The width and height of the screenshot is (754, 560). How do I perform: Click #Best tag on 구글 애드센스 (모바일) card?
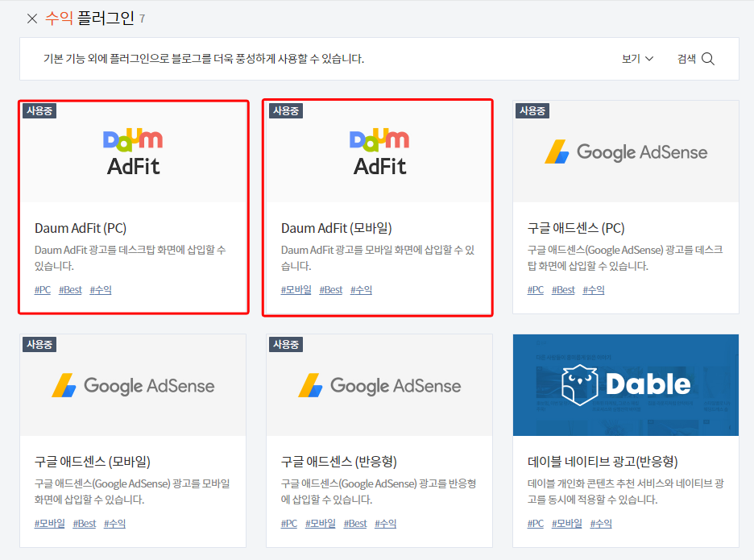click(x=84, y=524)
